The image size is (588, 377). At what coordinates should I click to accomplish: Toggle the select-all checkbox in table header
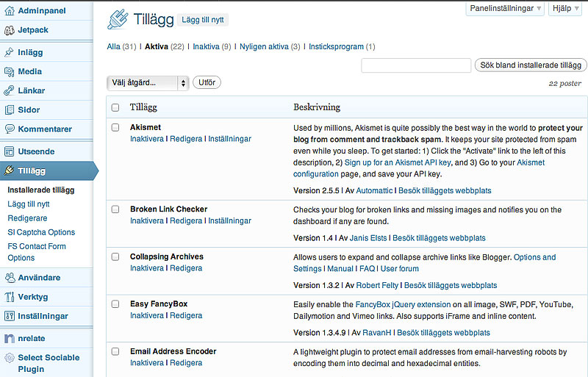click(115, 107)
